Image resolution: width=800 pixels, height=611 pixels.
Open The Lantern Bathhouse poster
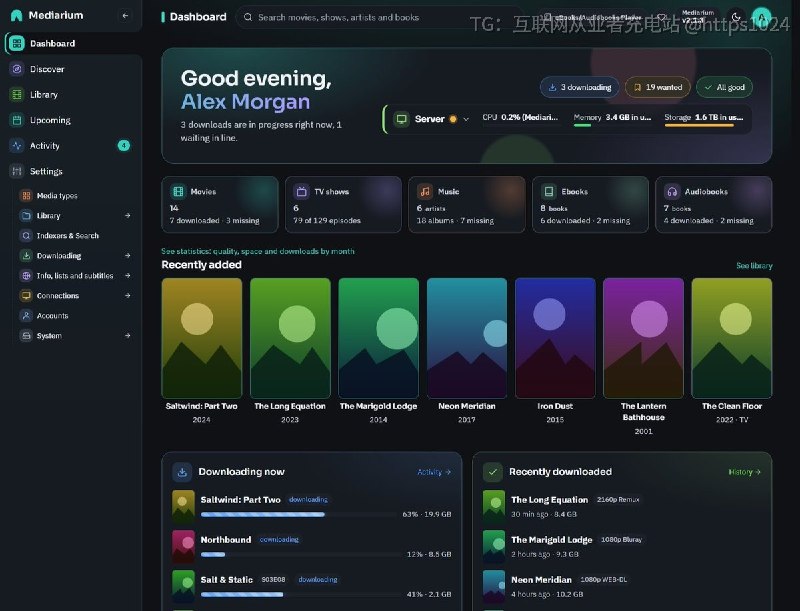[x=643, y=338]
